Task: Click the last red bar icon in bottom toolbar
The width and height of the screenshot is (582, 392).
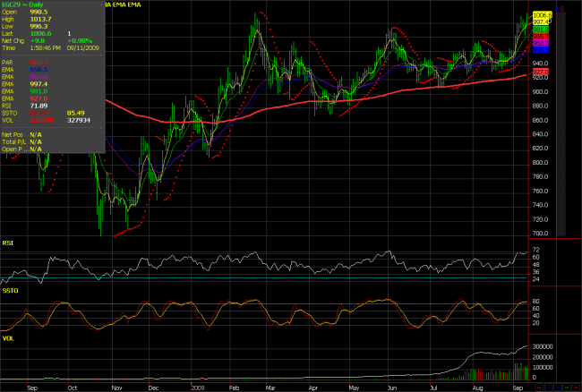Action: point(576,388)
